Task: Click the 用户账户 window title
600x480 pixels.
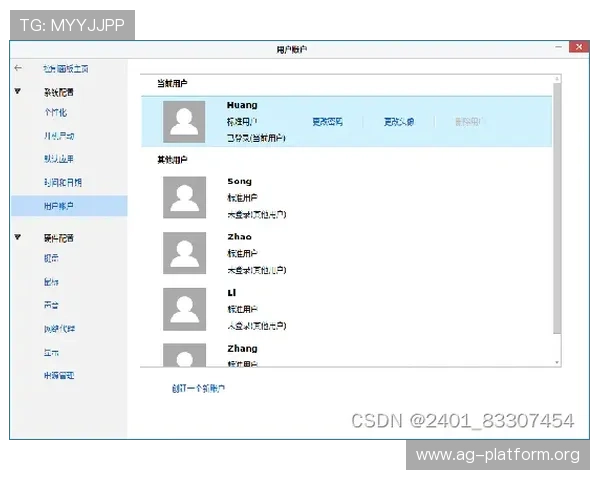Action: (x=292, y=49)
